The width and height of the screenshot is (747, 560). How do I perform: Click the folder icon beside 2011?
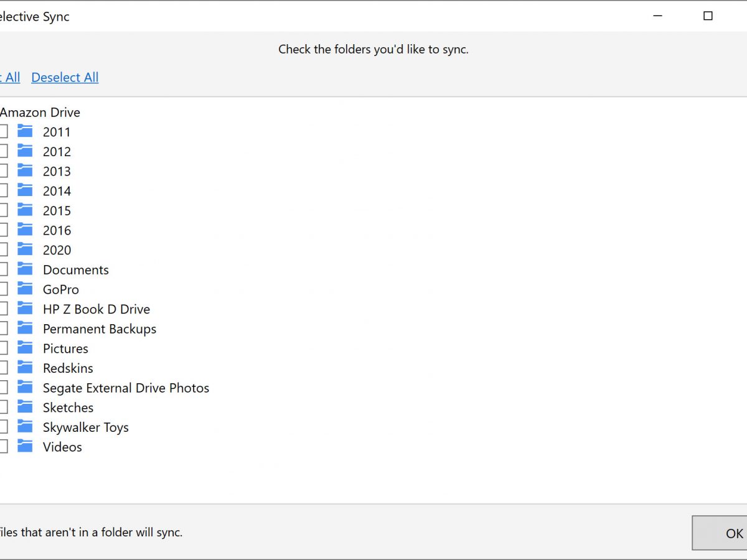[x=25, y=131]
